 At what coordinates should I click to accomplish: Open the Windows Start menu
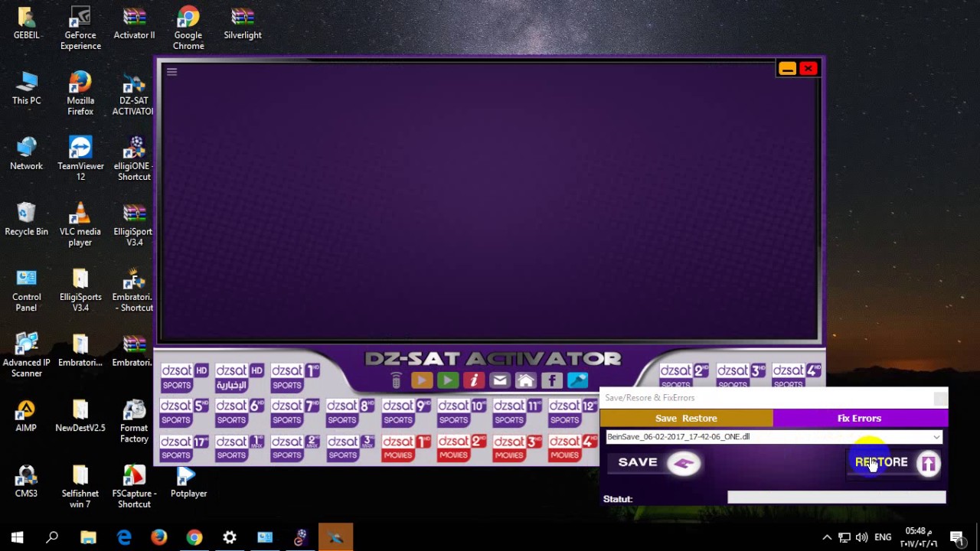[17, 537]
